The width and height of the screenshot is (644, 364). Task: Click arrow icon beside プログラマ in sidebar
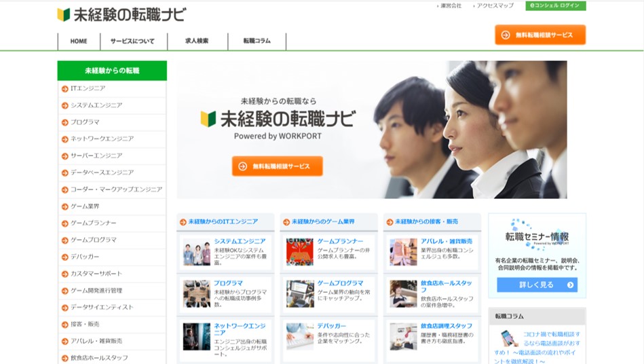(65, 122)
